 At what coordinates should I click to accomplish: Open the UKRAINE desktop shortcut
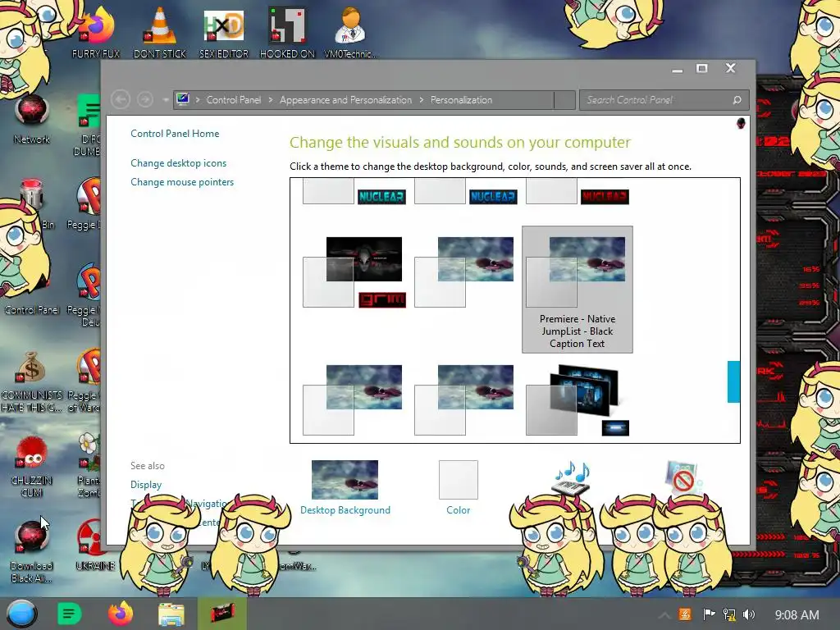(95, 544)
